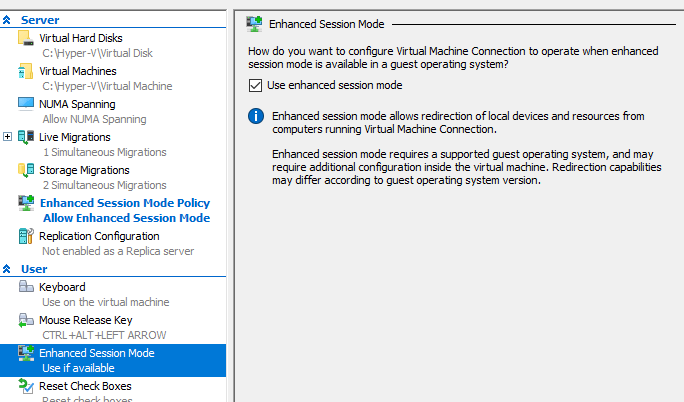Select Enhanced Session Mode under User
This screenshot has height=402, width=684.
(113, 360)
